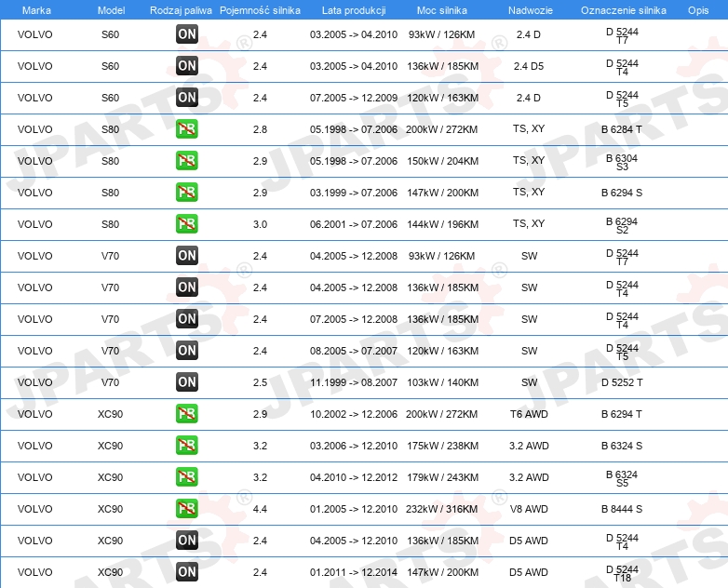Click the power value 179kW / 243KM
The image size is (728, 588).
tap(442, 477)
